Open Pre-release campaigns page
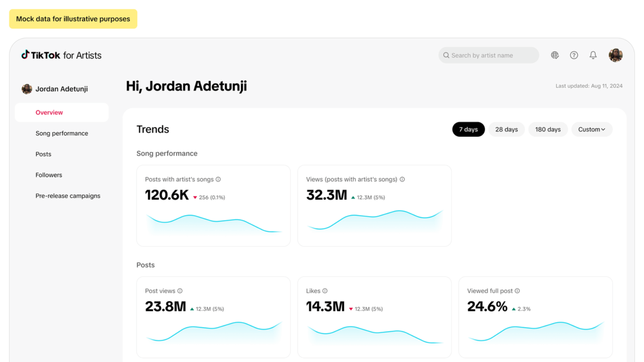 point(68,196)
